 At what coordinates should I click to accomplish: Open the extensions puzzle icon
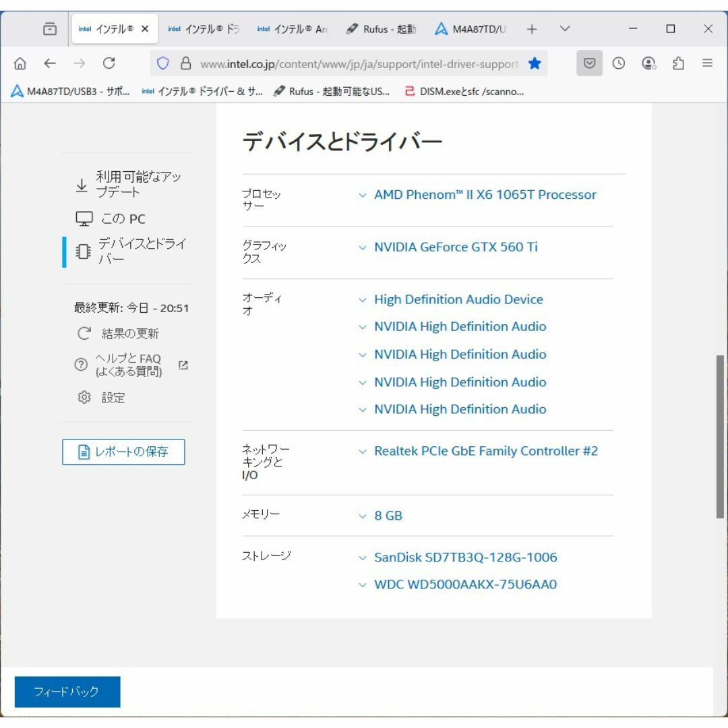tap(678, 63)
